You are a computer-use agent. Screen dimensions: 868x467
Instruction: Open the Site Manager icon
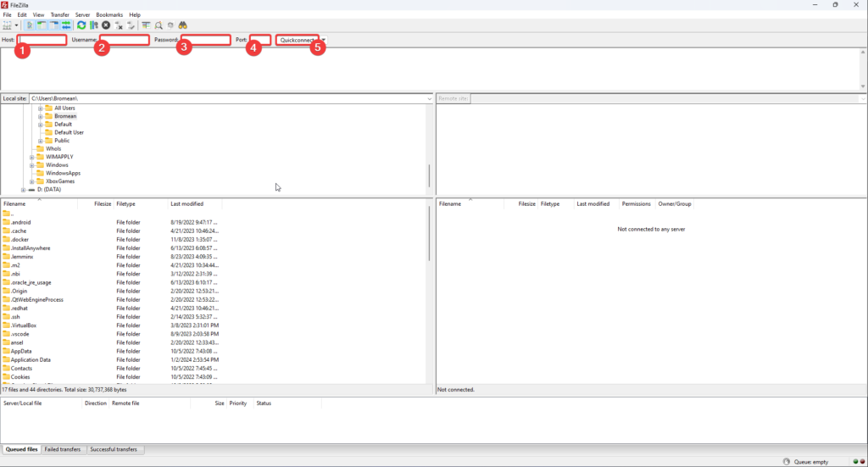8,25
